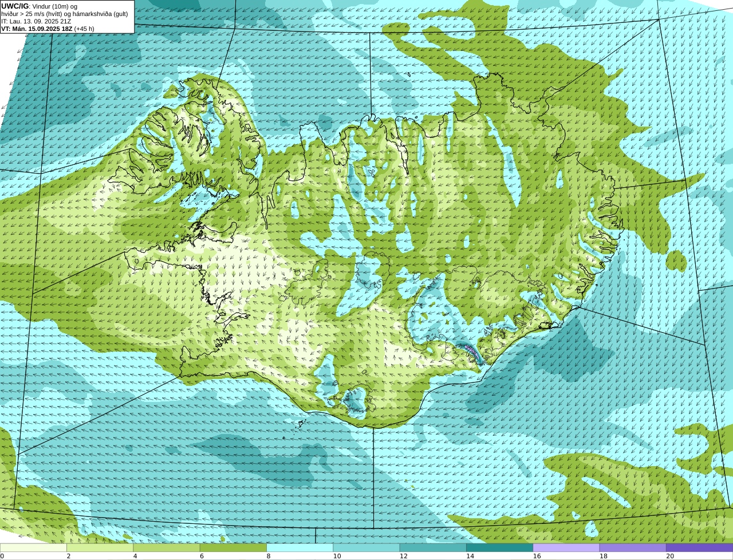Click the header line 'UWC/IG: Vindur (10m) og'

tap(40, 6)
